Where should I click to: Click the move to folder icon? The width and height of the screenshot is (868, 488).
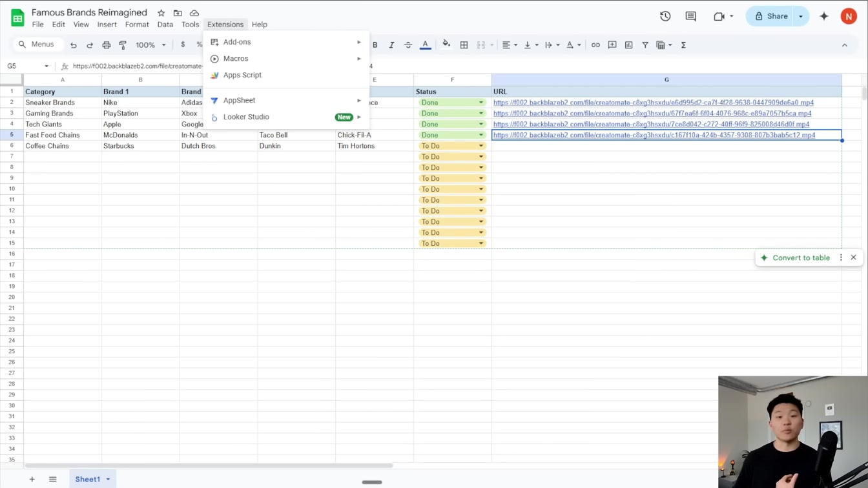[178, 13]
